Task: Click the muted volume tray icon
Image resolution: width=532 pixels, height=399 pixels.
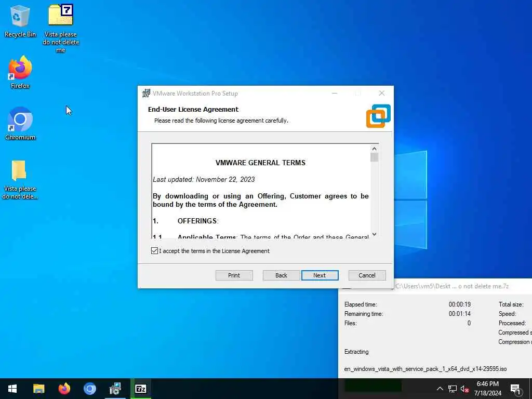Action: (x=465, y=389)
